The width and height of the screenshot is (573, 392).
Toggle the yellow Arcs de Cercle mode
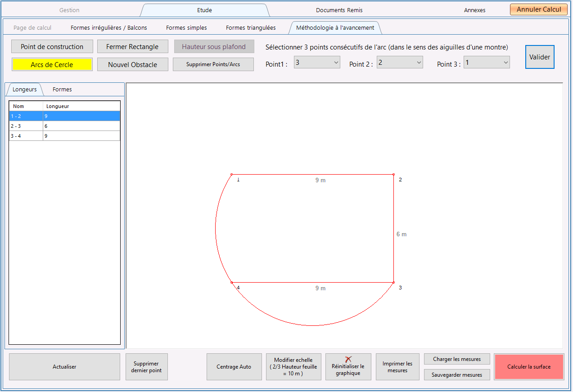52,64
